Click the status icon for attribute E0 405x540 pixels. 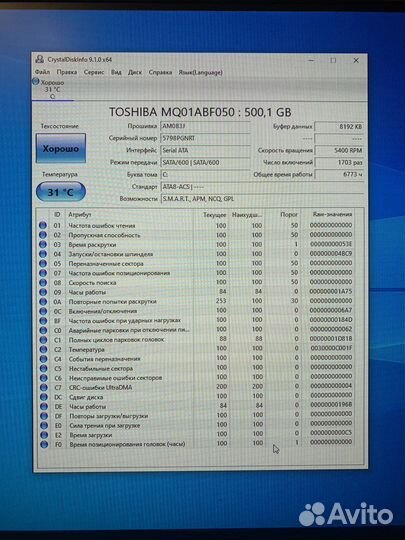(44, 425)
